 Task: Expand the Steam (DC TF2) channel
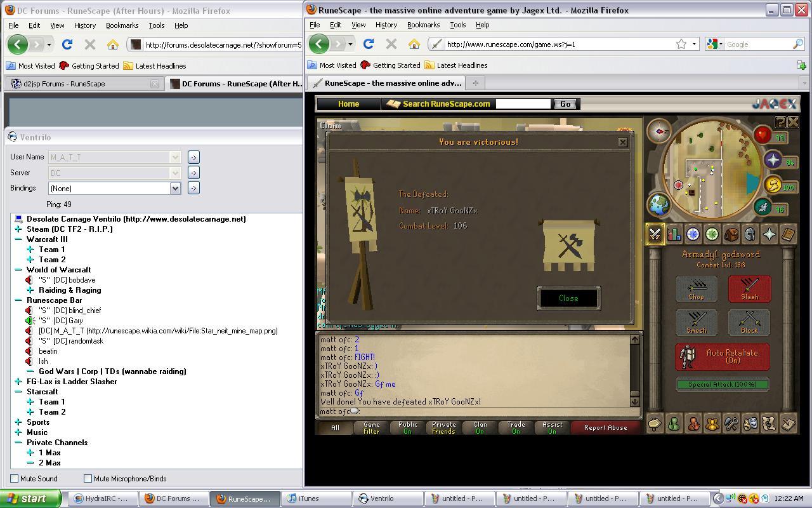pyautogui.click(x=18, y=229)
